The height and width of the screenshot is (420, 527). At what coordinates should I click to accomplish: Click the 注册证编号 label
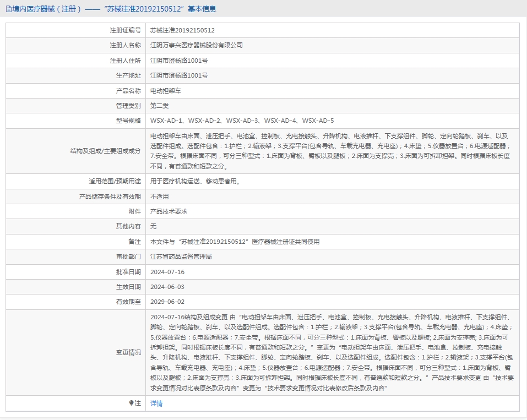point(125,30)
